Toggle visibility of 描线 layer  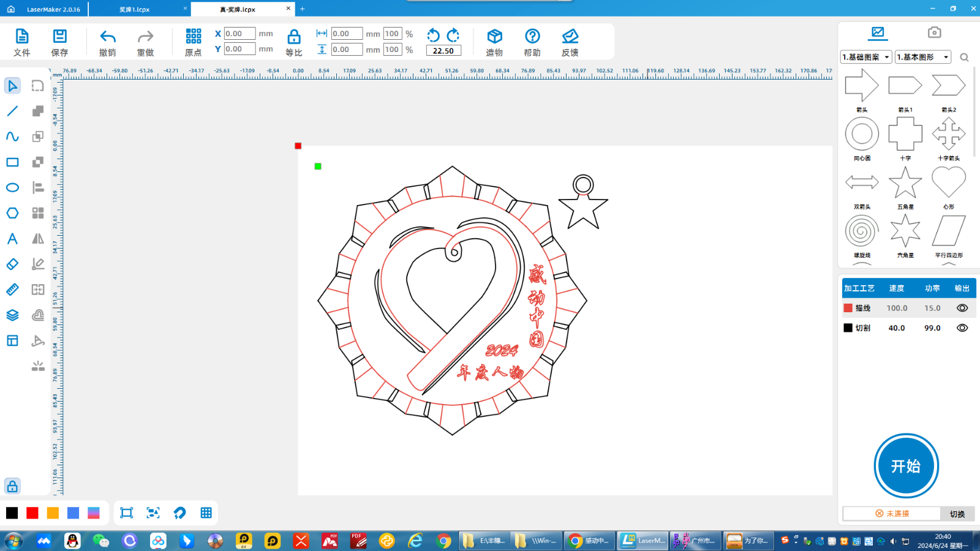[x=962, y=309]
